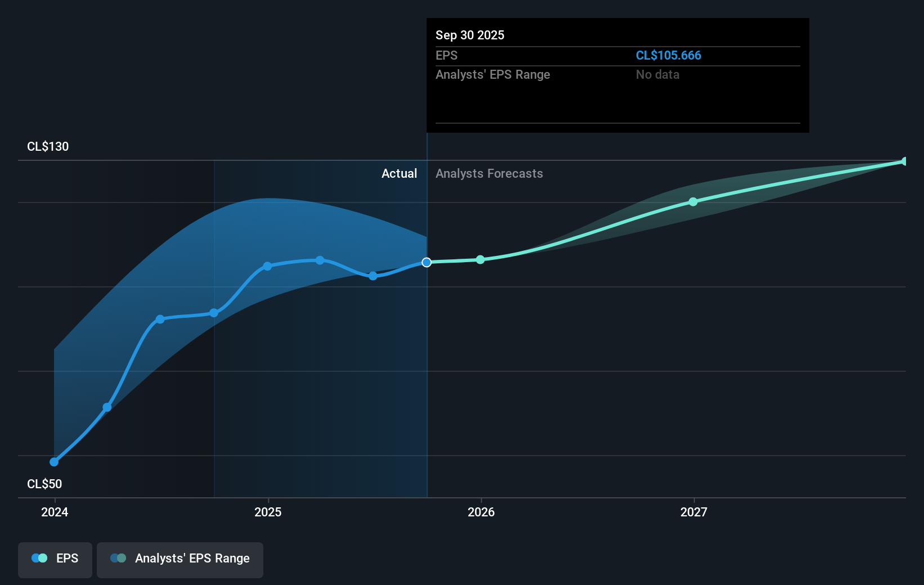Image resolution: width=924 pixels, height=585 pixels.
Task: Select the 2026 forecast data point
Action: pos(480,259)
